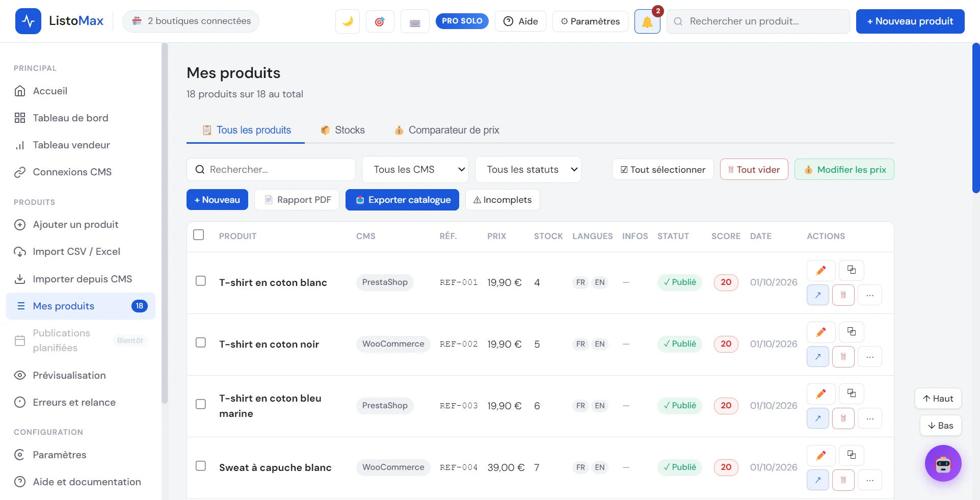Open the notifications bell

click(647, 21)
